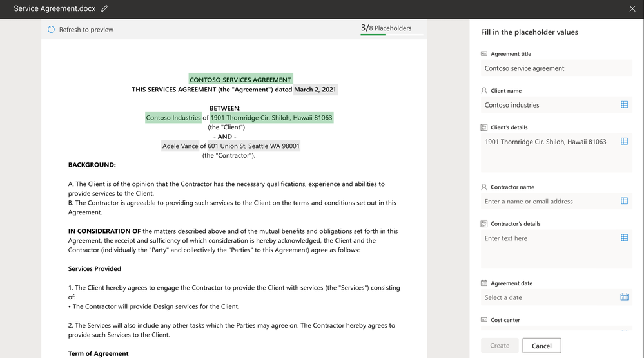Open the list picker icon for Contractor name
Screen dimensions: 644x358
click(624, 201)
